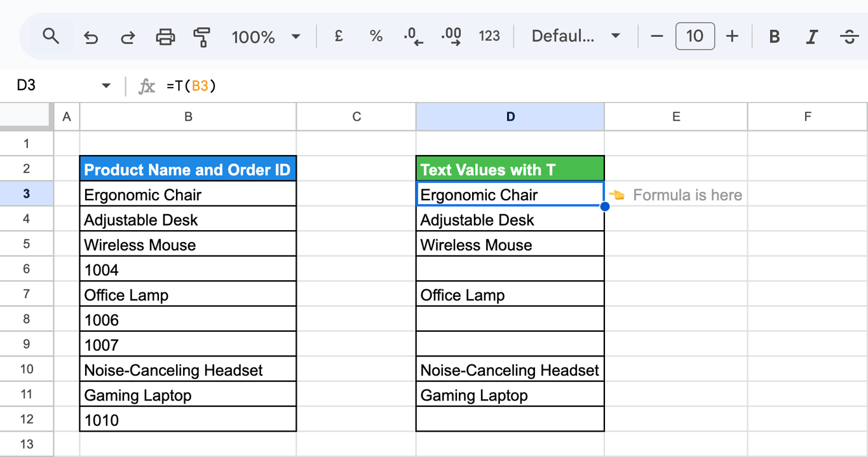This screenshot has width=868, height=457.
Task: Click the search magnifier icon
Action: pos(51,37)
